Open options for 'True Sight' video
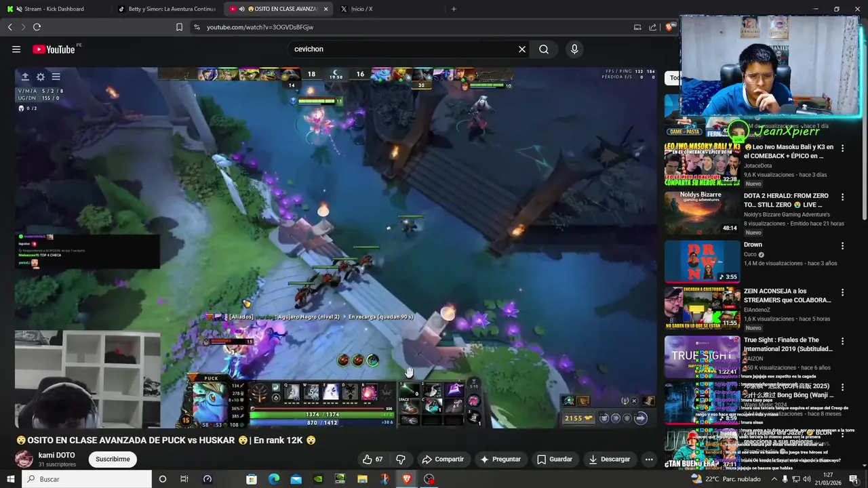This screenshot has height=488, width=868. pyautogui.click(x=842, y=341)
